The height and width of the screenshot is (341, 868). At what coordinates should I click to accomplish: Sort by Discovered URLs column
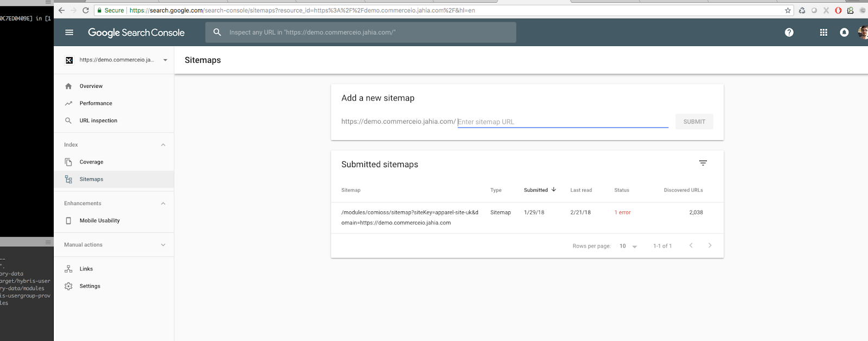[x=684, y=190]
